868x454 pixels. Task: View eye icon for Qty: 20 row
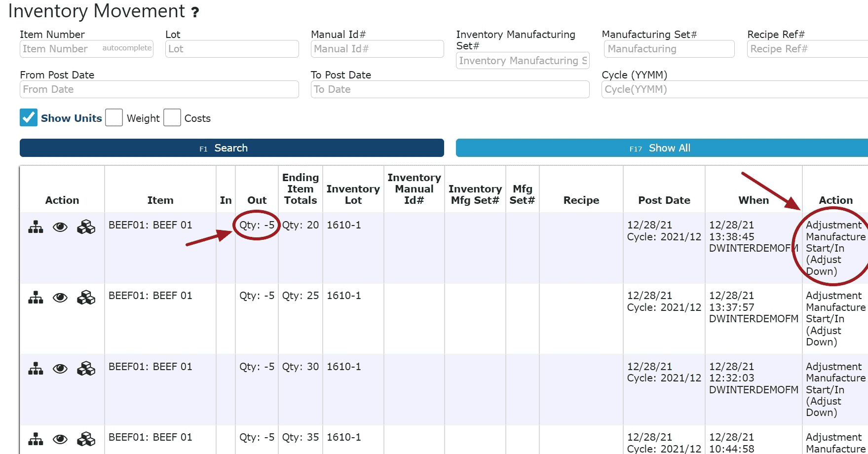point(60,227)
